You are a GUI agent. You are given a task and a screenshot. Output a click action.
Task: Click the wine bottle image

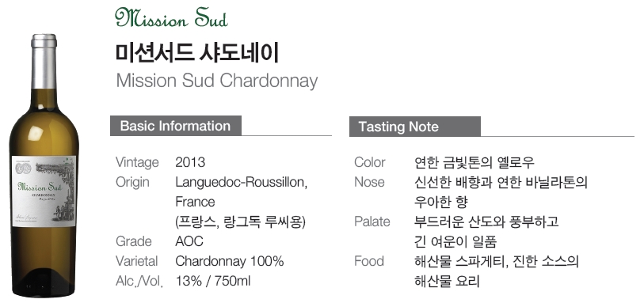pyautogui.click(x=44, y=165)
